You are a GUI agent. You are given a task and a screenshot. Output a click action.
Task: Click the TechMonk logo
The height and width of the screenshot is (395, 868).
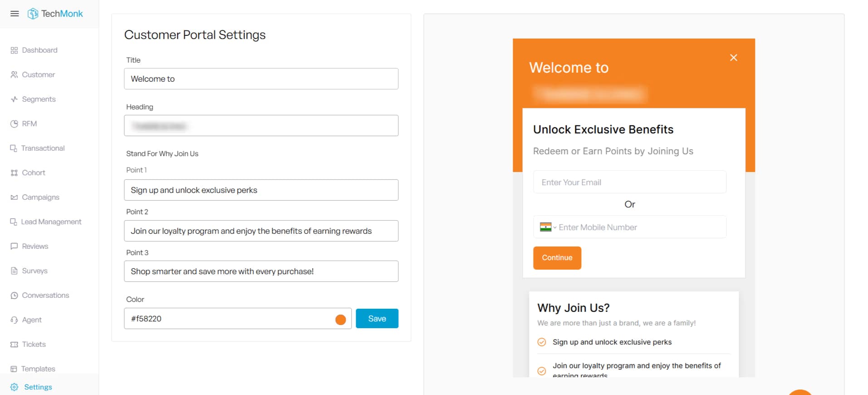[x=55, y=14]
